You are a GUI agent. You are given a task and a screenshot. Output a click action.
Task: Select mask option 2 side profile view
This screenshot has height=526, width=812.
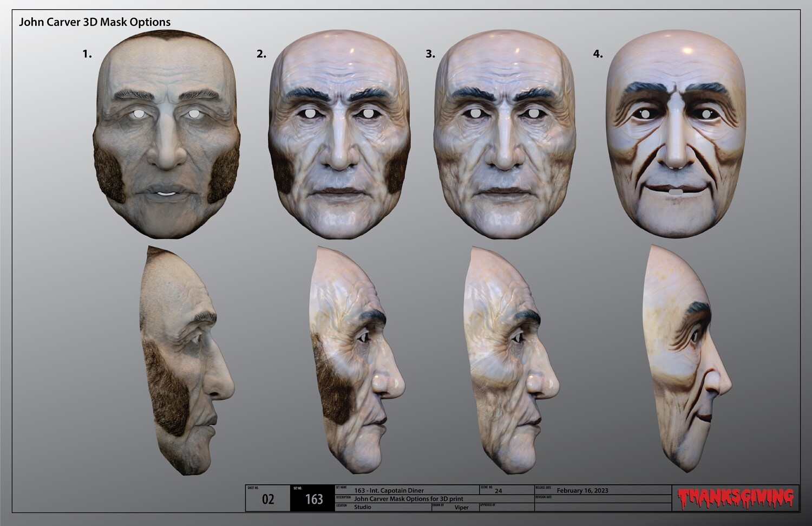(357, 361)
